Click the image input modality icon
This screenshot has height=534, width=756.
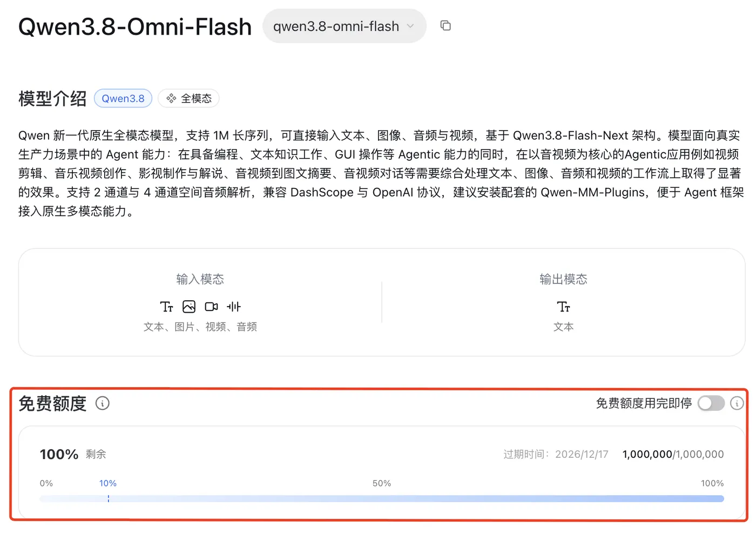point(189,307)
